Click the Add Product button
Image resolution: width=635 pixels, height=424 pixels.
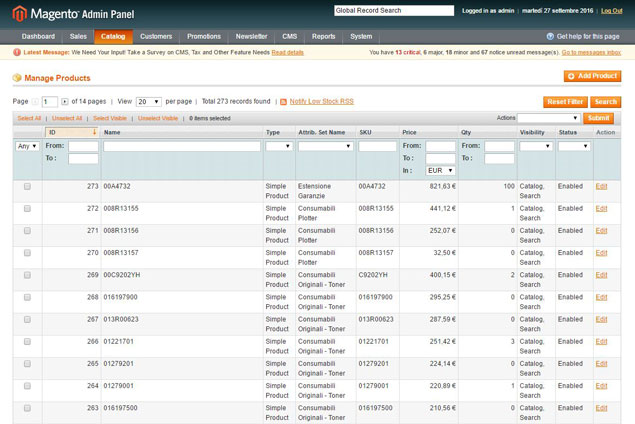(592, 76)
